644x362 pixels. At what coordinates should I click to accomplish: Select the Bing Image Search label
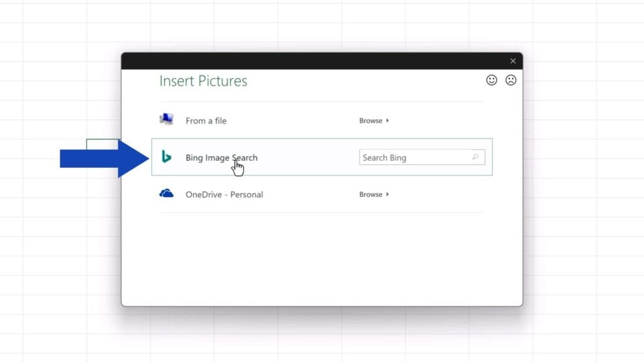pos(221,158)
